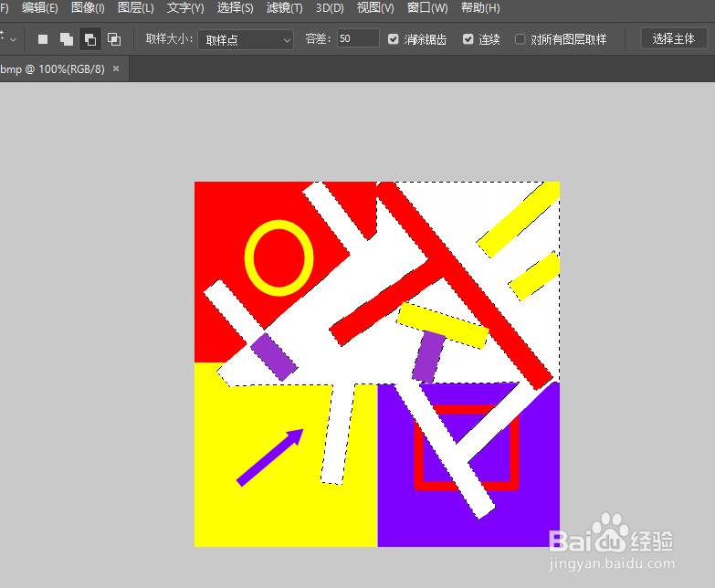Open the 窗口(W) menu
The height and width of the screenshot is (588, 715).
pos(427,7)
